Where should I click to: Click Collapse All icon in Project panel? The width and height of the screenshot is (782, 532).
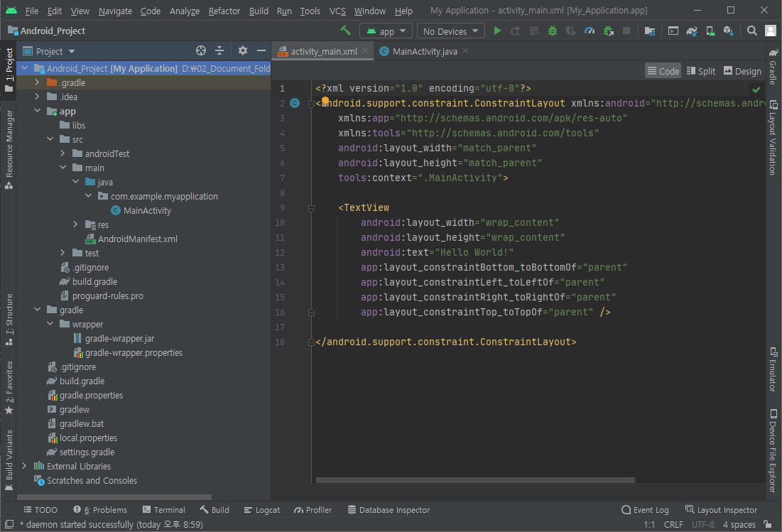pos(219,50)
